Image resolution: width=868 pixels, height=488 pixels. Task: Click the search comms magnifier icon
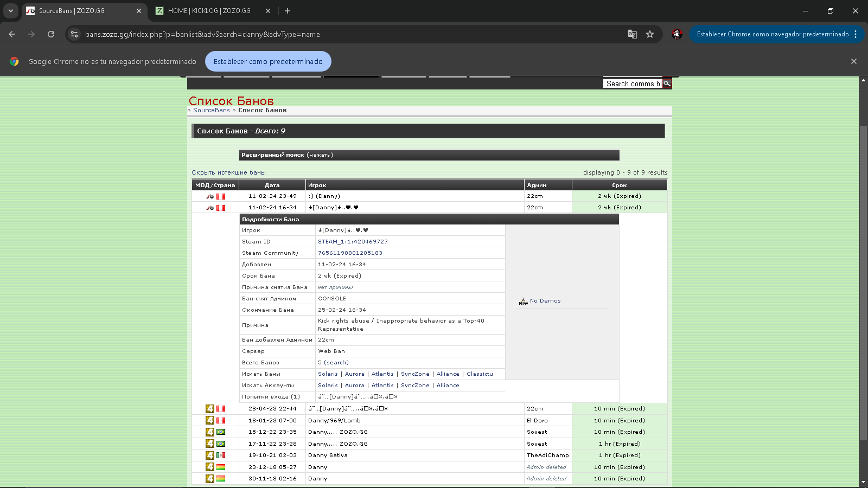(x=667, y=84)
